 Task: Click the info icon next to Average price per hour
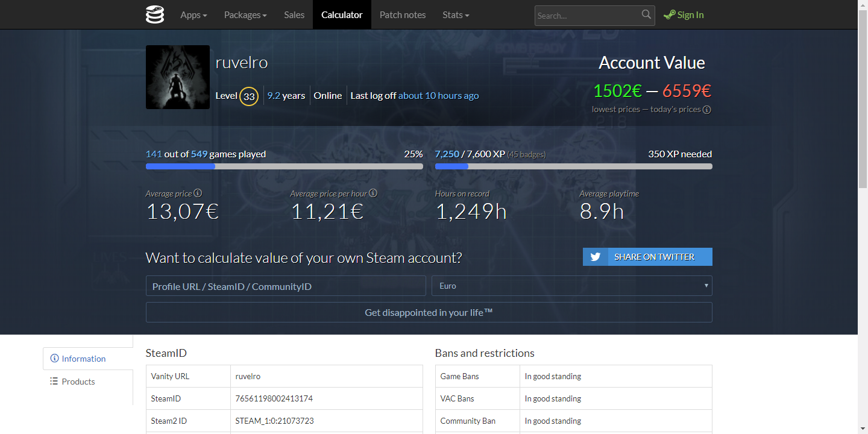point(373,193)
